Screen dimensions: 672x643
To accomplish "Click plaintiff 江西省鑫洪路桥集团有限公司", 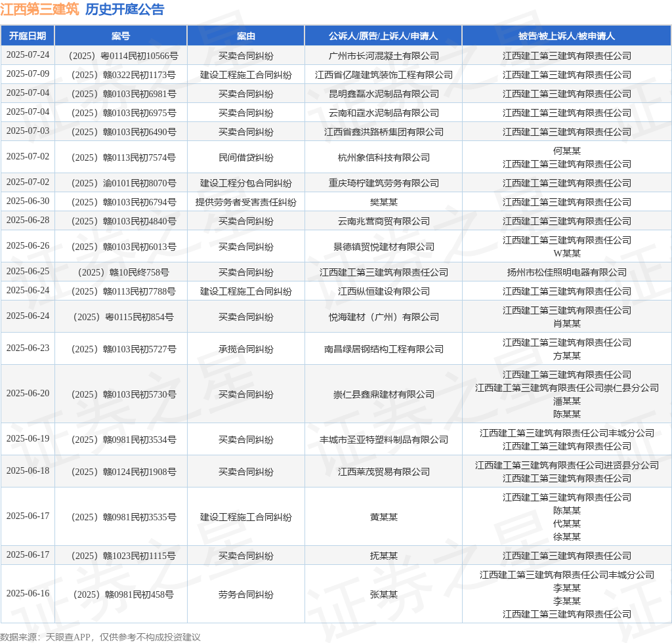I will [383, 132].
